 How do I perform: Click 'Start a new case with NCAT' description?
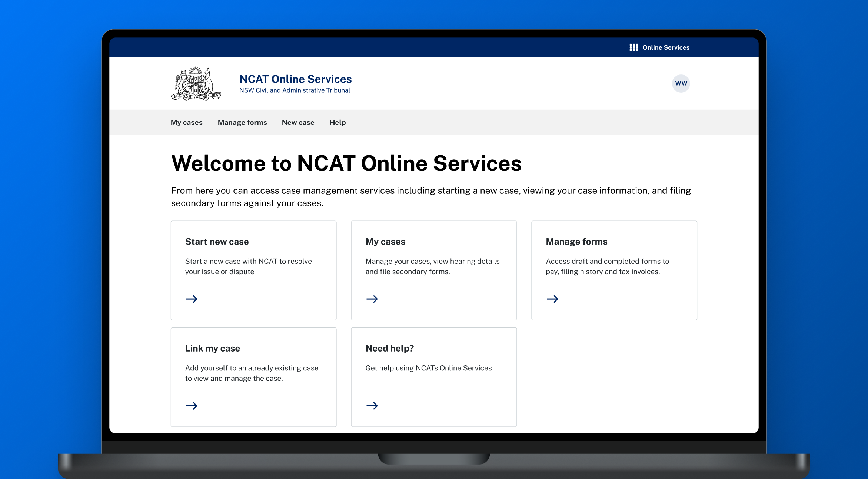click(x=248, y=266)
